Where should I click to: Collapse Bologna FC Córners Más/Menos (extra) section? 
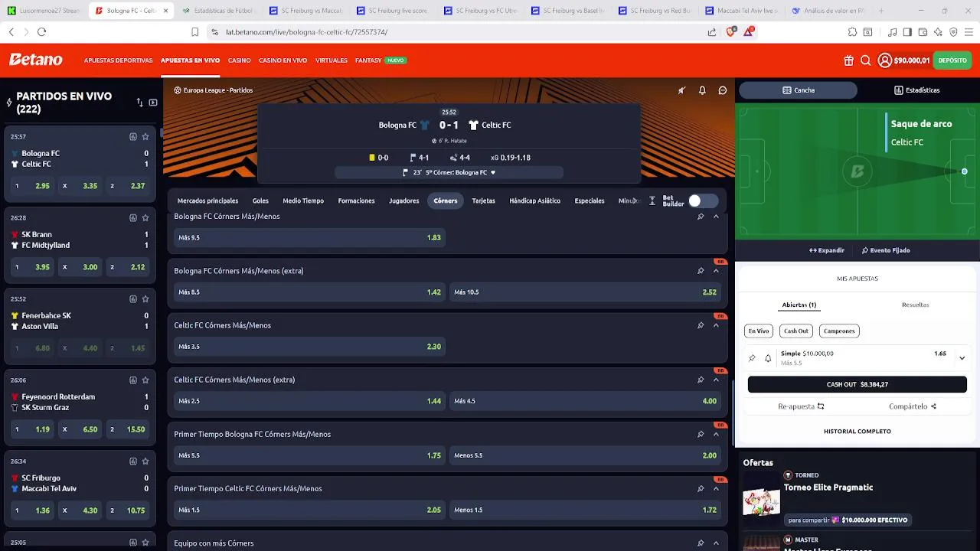tap(716, 271)
